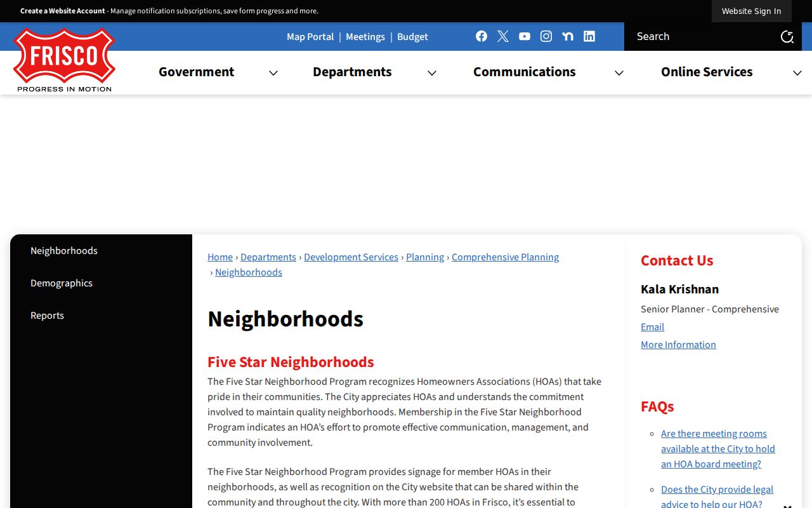Click the search magnifier icon
The width and height of the screenshot is (812, 508).
point(787,37)
